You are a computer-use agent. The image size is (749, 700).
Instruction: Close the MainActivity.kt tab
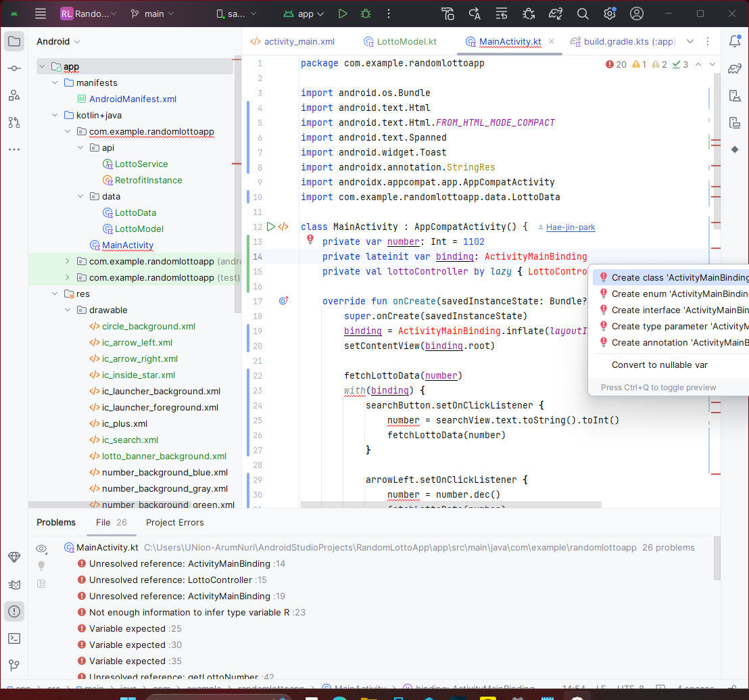click(x=552, y=41)
